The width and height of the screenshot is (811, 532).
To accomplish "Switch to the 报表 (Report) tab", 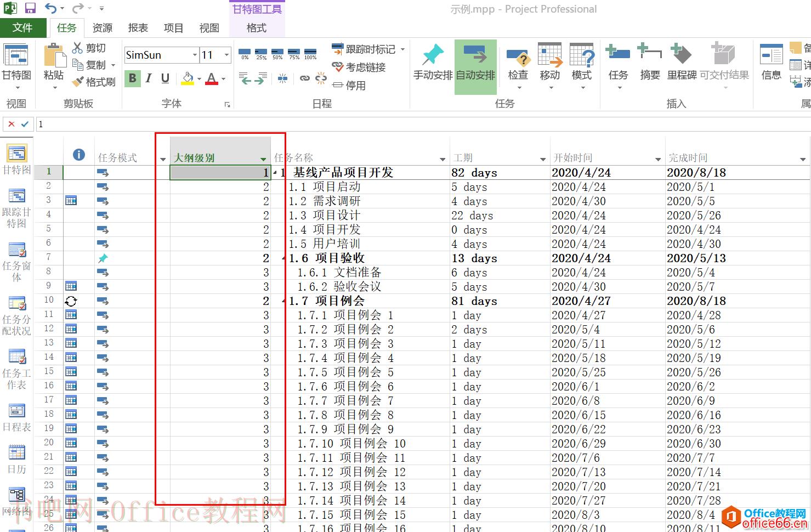I will pos(138,28).
